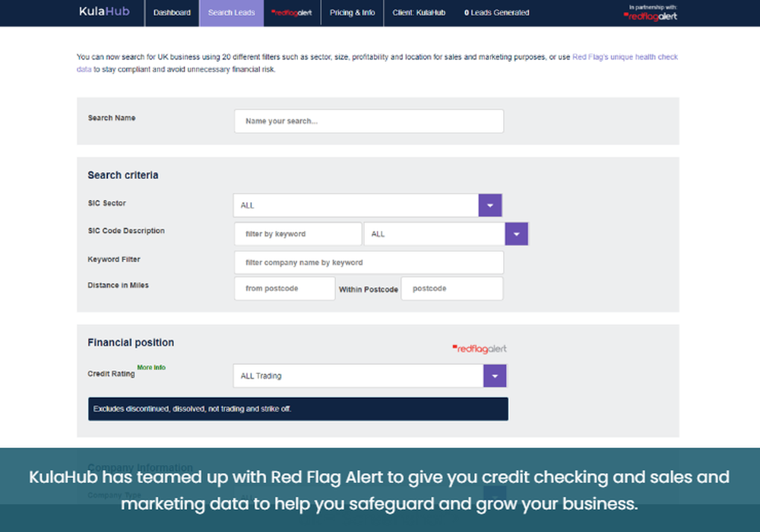Expand Credit Rating purple arrow button
This screenshot has height=532, width=760.
tap(495, 376)
